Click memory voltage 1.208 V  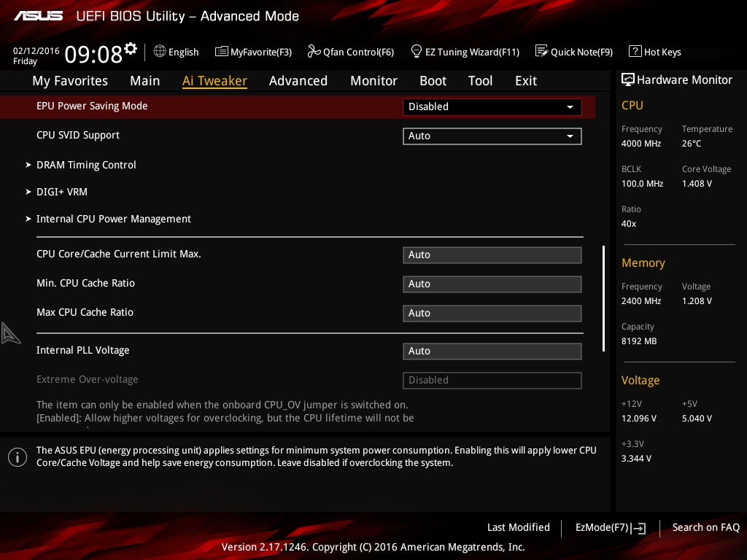pos(697,301)
